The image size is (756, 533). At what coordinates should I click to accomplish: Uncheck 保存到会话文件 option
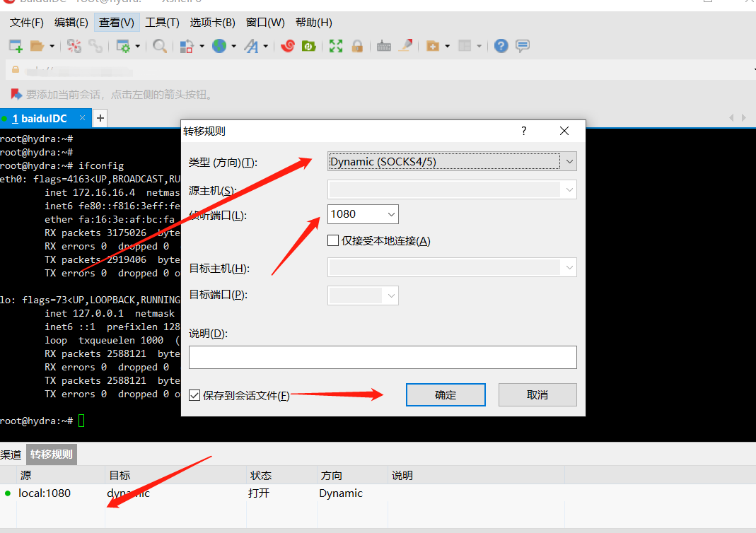[194, 395]
